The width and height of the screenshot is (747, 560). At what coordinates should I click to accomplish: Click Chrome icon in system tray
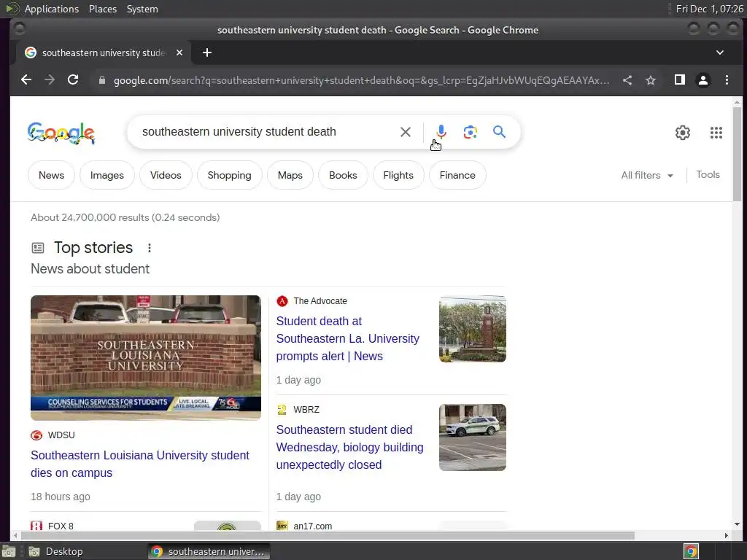(691, 551)
